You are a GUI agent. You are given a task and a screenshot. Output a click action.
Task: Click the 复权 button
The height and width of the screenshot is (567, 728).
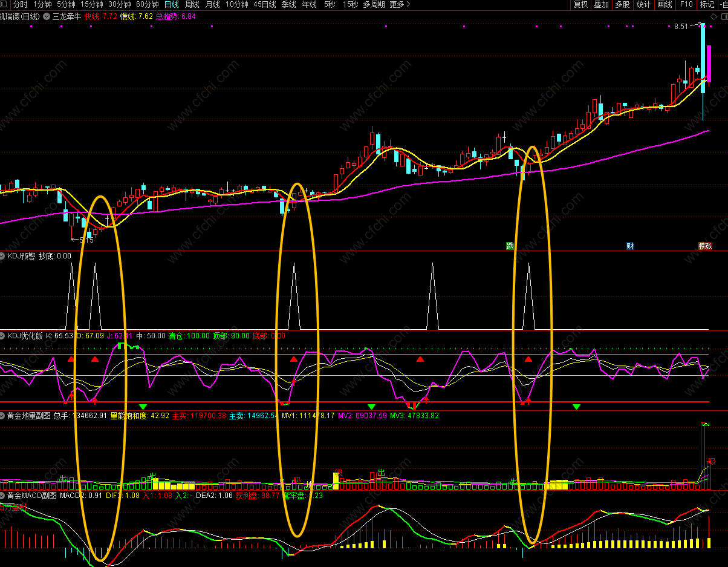point(580,4)
